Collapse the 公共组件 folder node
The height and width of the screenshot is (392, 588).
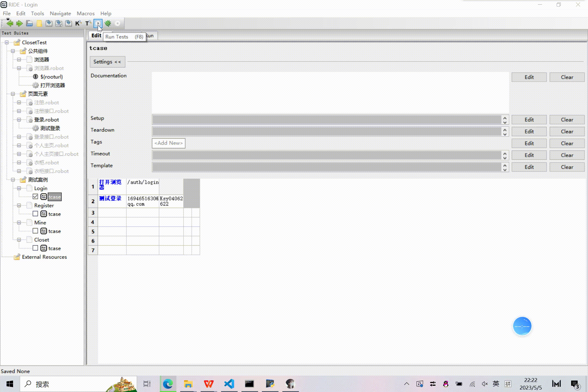[x=13, y=51]
